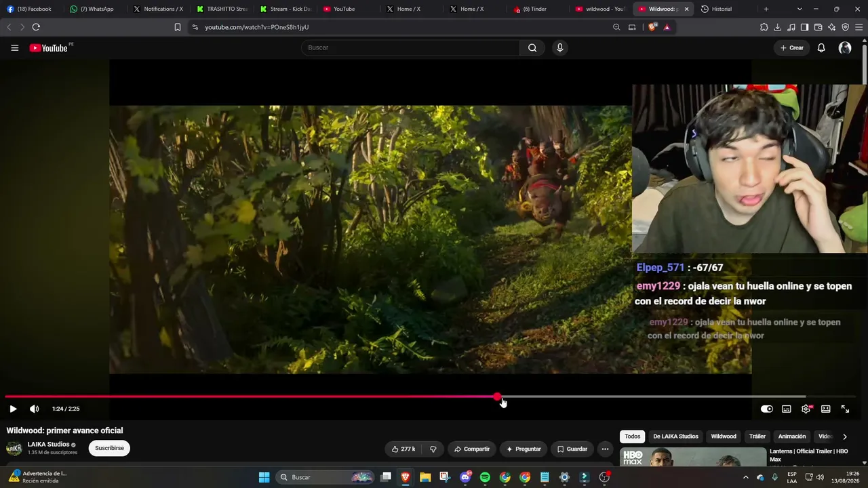This screenshot has height=488, width=868.
Task: Open the LAIKA Studios channel name link
Action: tap(49, 444)
